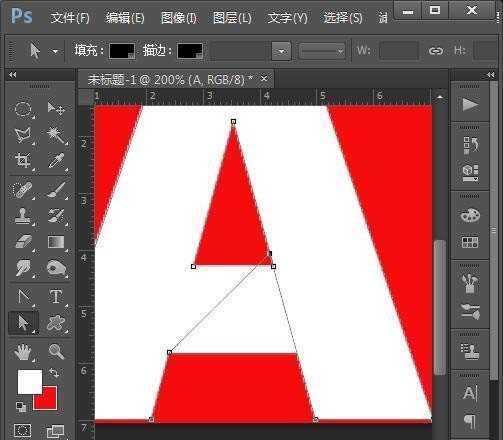503x440 pixels.
Task: Select the Gradient tool
Action: [x=56, y=242]
